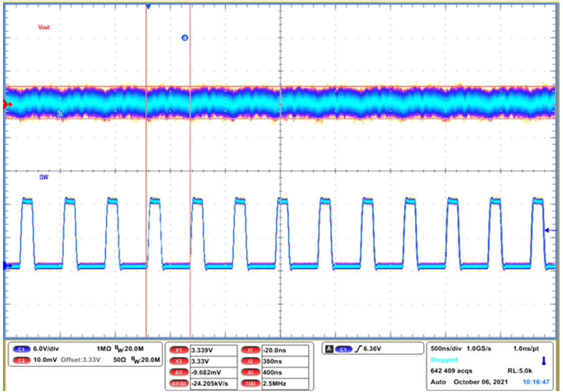
Task: Select the Vout waveform label
Action: click(x=43, y=27)
